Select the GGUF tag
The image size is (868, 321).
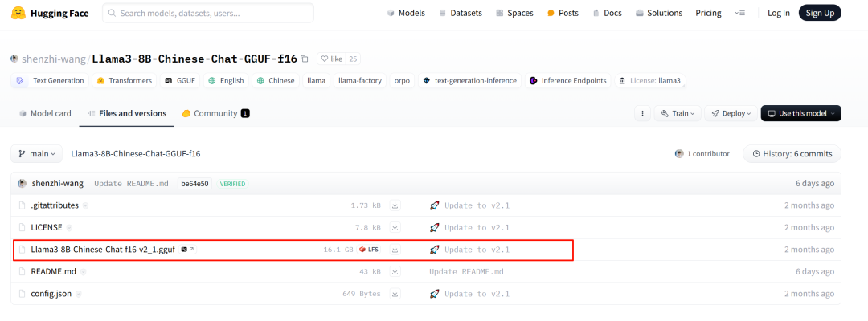(180, 81)
